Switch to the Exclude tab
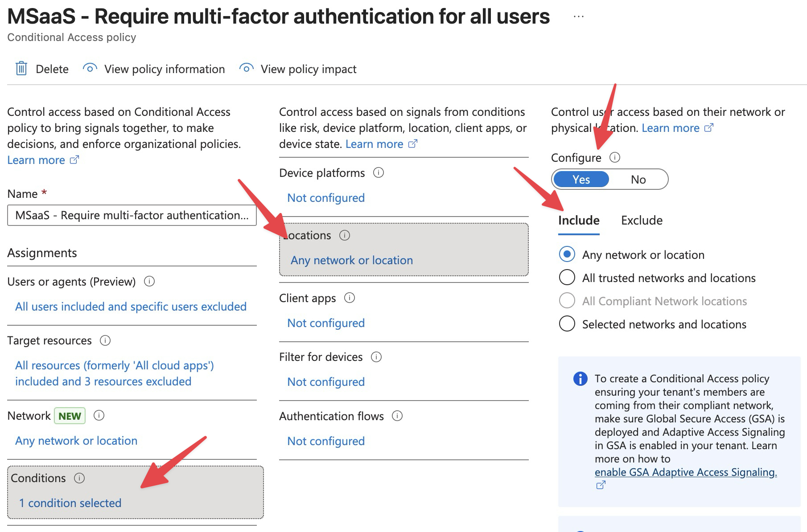This screenshot has height=532, width=807. tap(642, 221)
